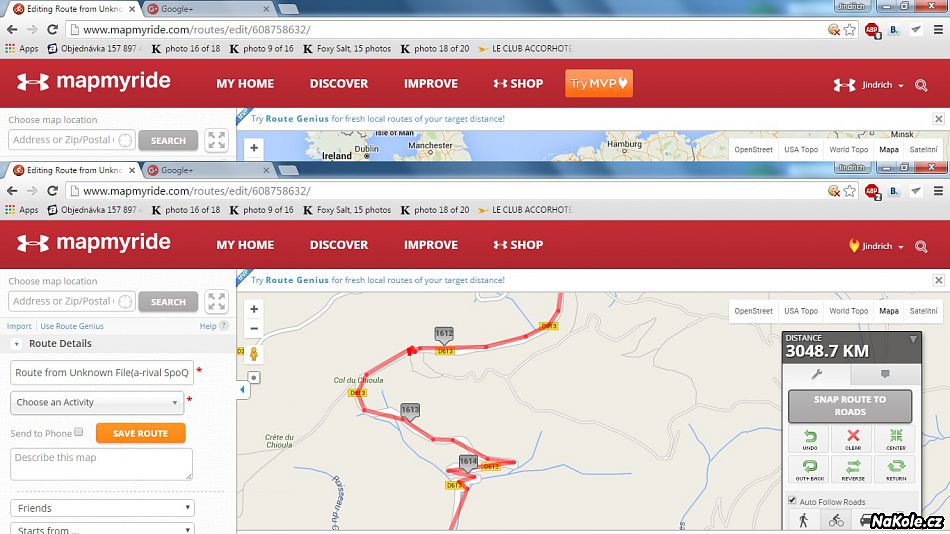The image size is (950, 534).
Task: Switch to the wrench tools tab
Action: click(x=817, y=374)
